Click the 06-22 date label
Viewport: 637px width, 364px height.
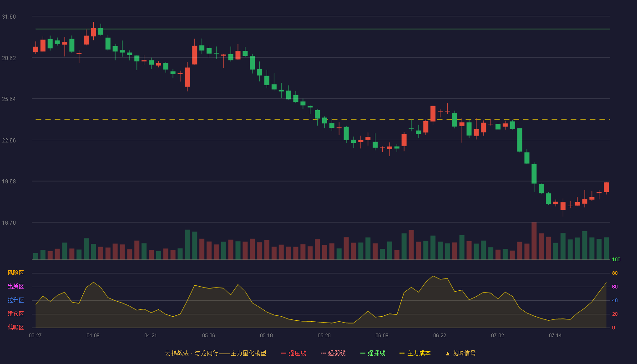click(440, 335)
